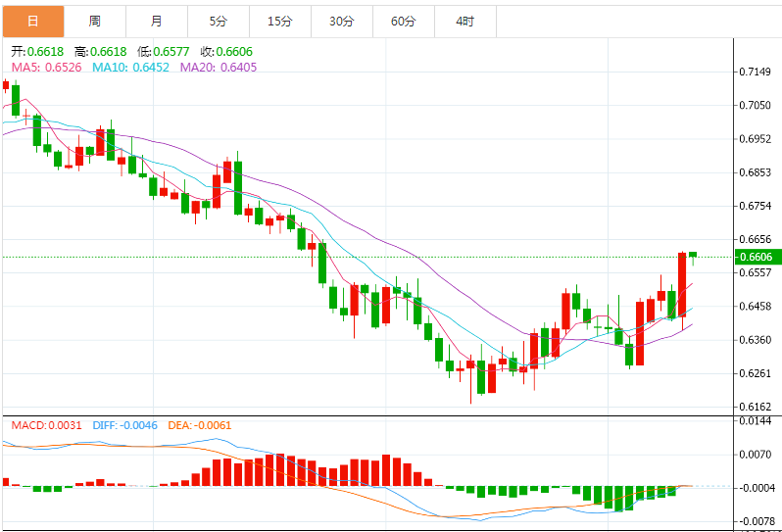
Task: Click the high price 高:0.6618
Action: click(101, 52)
